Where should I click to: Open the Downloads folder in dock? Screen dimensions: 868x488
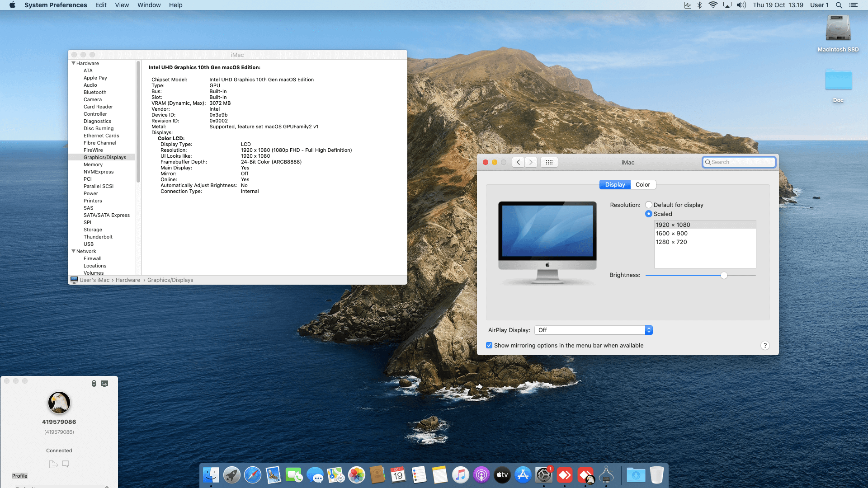[x=636, y=475]
